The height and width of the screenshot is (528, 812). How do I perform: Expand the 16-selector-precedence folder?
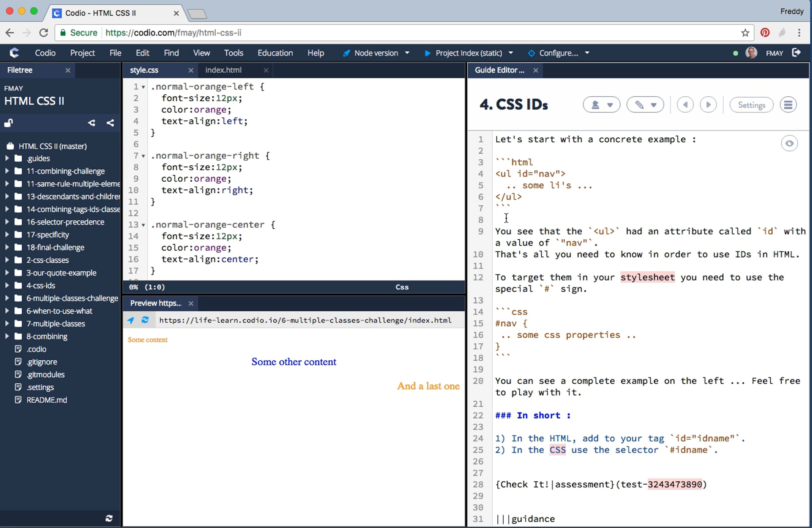coord(7,222)
